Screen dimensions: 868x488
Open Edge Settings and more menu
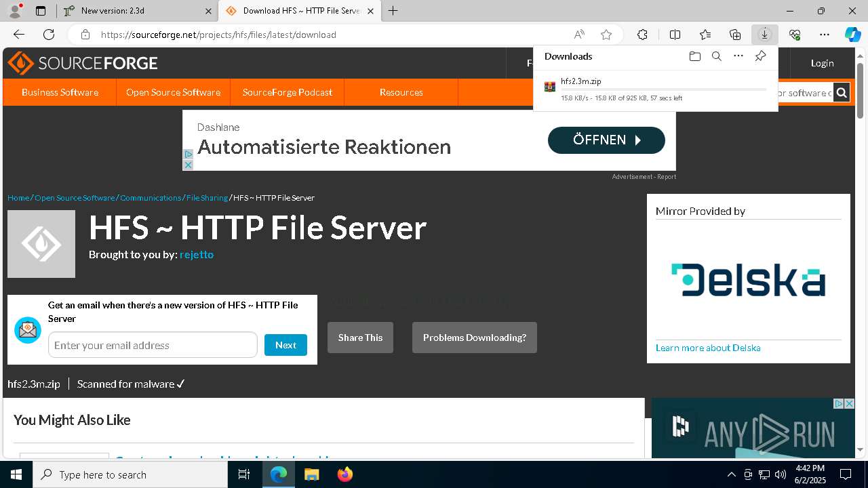point(825,35)
